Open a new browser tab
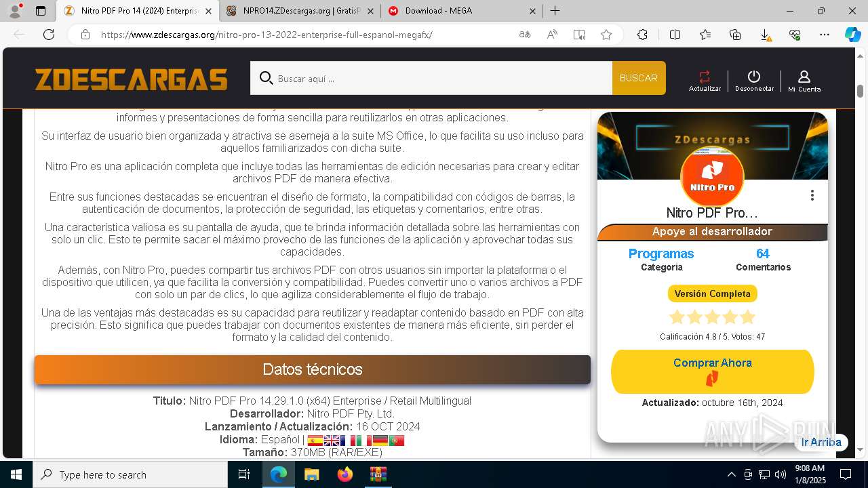This screenshot has height=488, width=868. [555, 11]
